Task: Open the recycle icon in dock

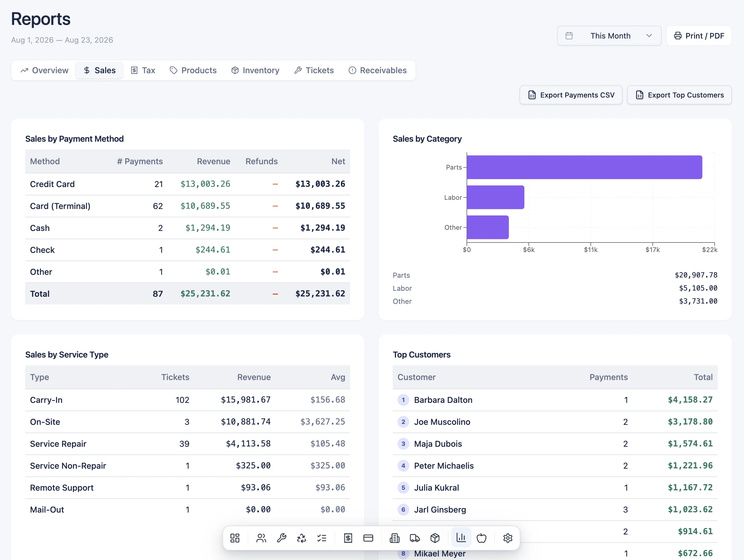Action: (301, 538)
